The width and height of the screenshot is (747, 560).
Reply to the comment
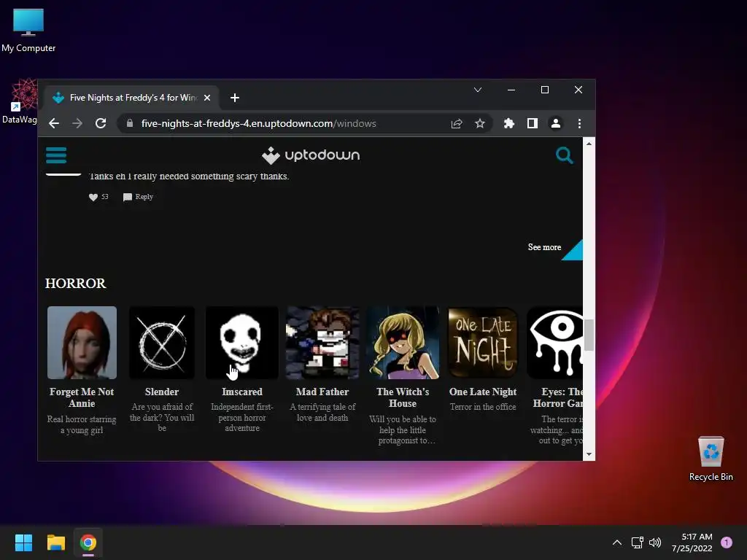click(x=138, y=197)
